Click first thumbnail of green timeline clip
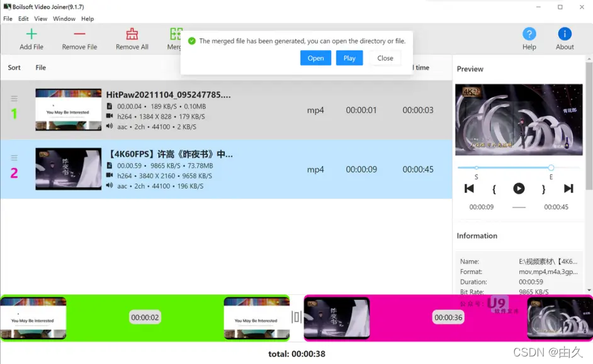593x364 pixels. pyautogui.click(x=33, y=317)
